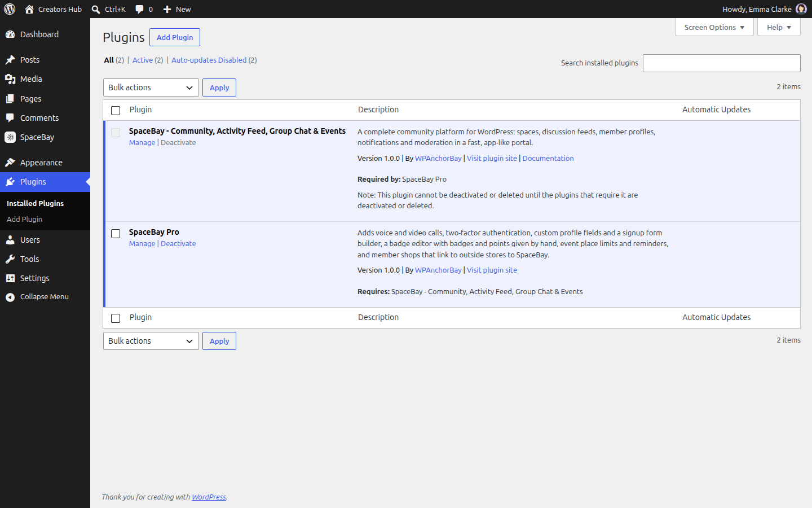Click Manage under SpaceBay Pro

click(x=142, y=244)
